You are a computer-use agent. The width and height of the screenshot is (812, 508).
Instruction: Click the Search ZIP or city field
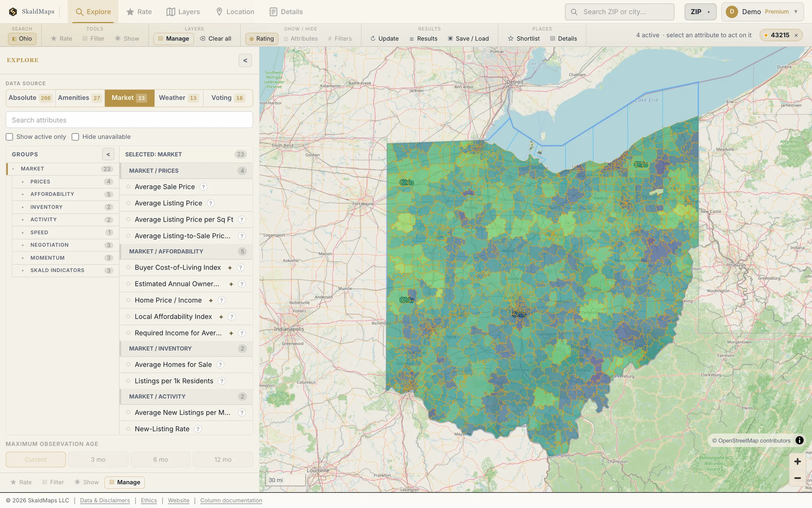tap(620, 12)
